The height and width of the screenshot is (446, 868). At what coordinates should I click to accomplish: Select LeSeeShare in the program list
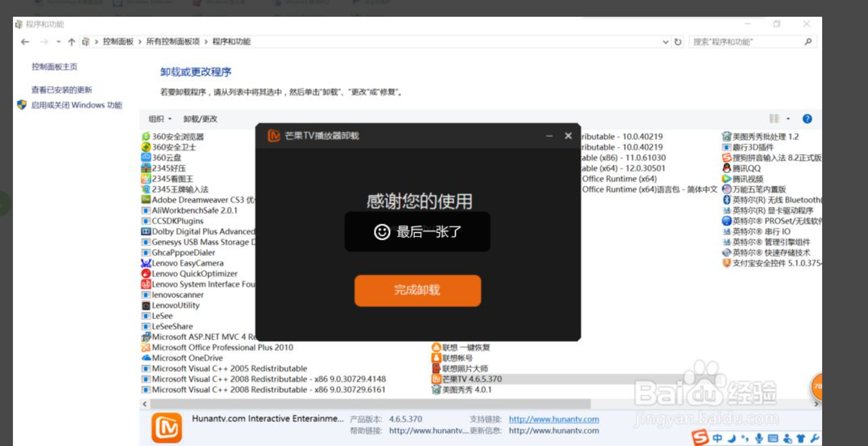[x=172, y=326]
